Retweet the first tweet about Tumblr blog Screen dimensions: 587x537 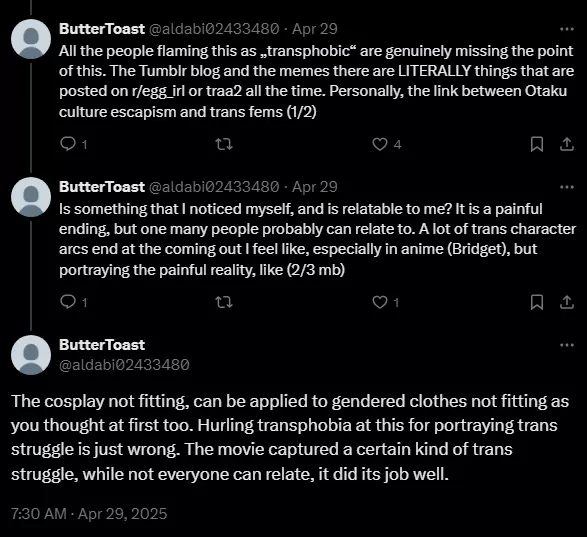coord(225,144)
